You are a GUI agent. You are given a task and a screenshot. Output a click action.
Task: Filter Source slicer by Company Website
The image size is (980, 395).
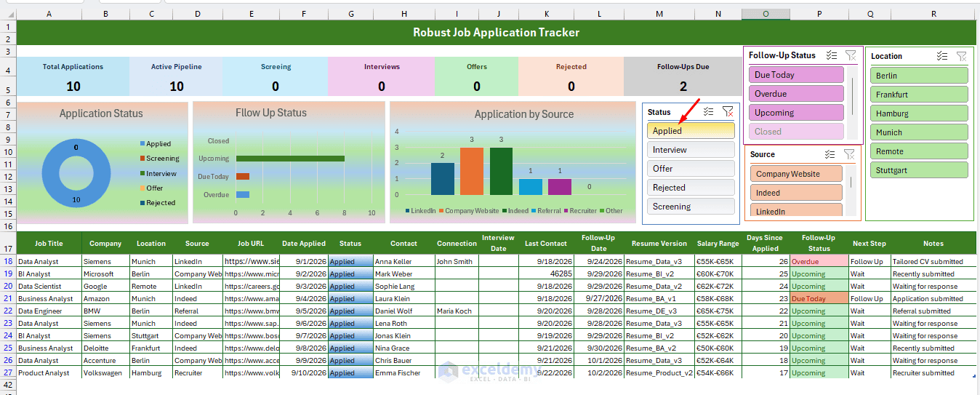pyautogui.click(x=796, y=174)
